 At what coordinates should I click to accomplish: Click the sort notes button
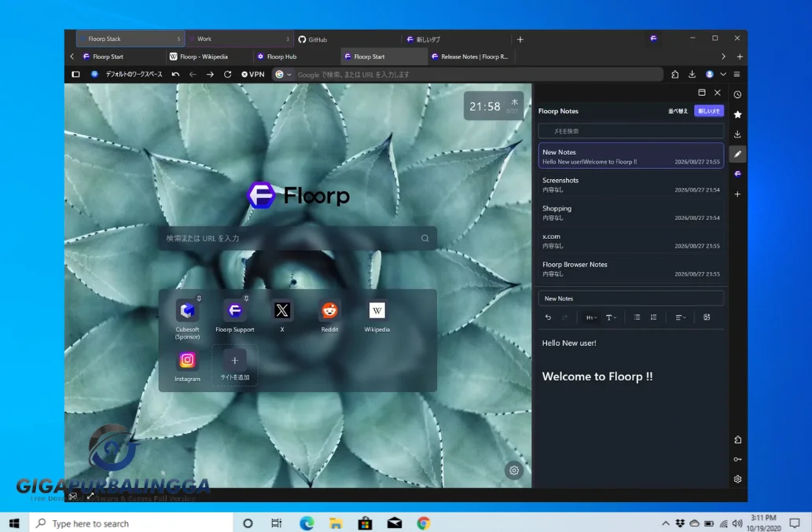pyautogui.click(x=678, y=111)
